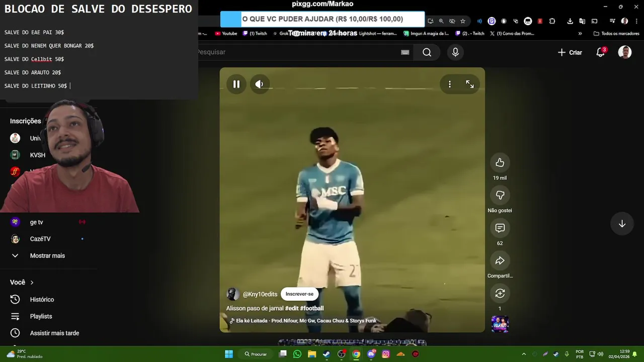Open Playlists in the sidebar

tap(41, 316)
